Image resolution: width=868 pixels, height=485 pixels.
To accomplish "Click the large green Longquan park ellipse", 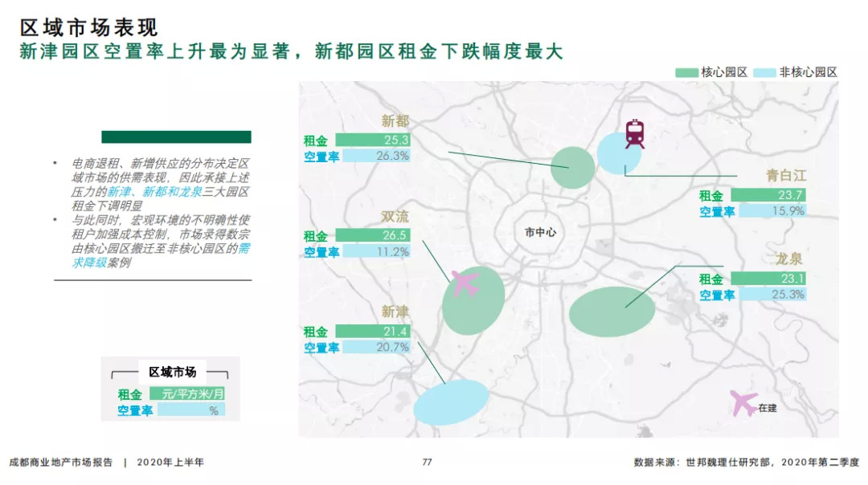I will click(x=612, y=312).
